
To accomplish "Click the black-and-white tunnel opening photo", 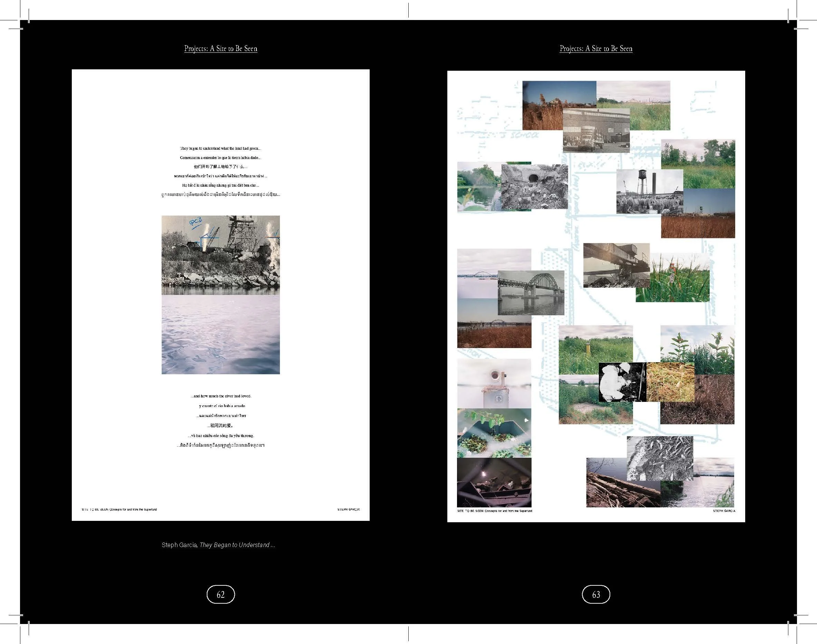I will [x=534, y=187].
